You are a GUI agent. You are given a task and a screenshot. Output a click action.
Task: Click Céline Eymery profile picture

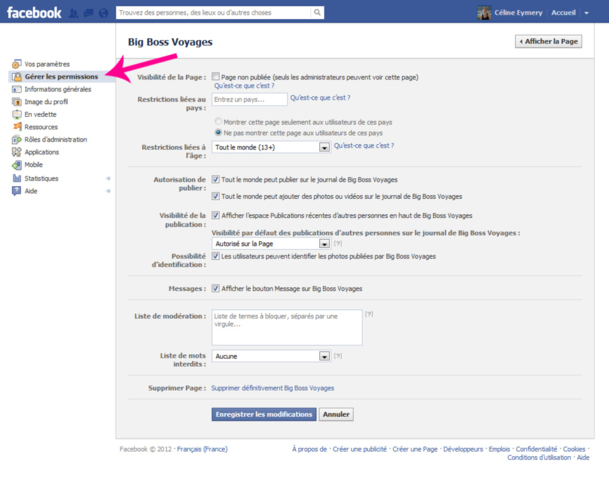(484, 13)
